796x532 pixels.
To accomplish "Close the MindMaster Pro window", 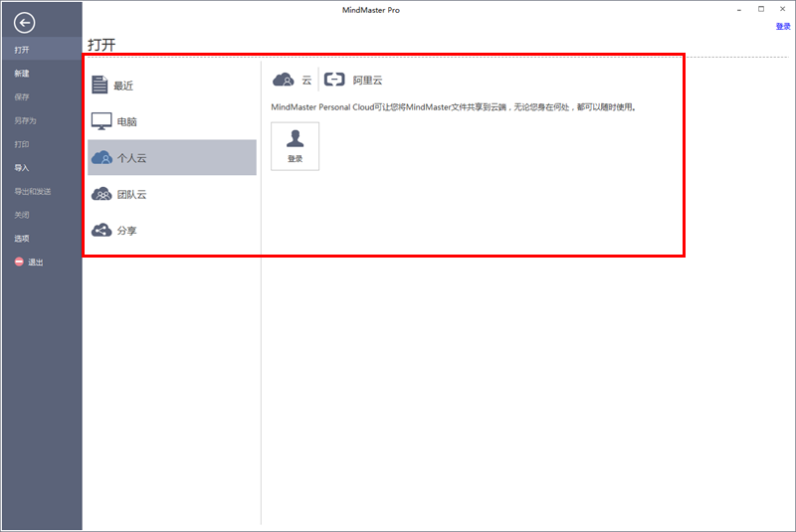I will click(x=782, y=9).
